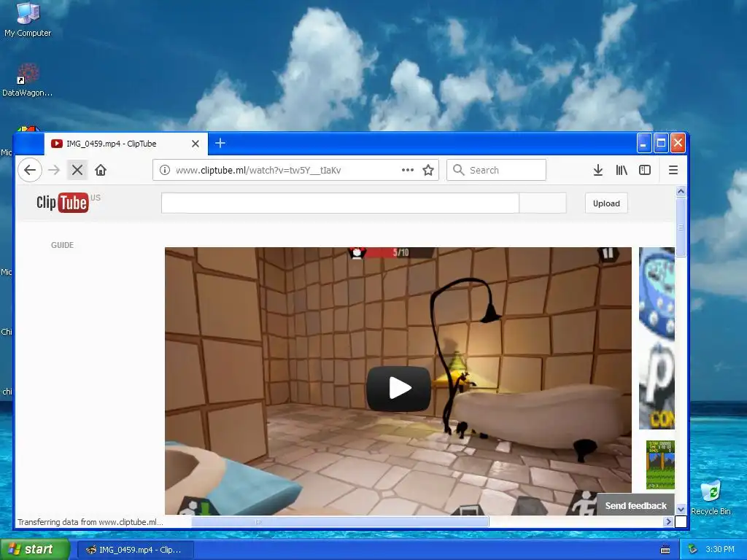
Task: Click the Firefox Search box
Action: click(496, 170)
